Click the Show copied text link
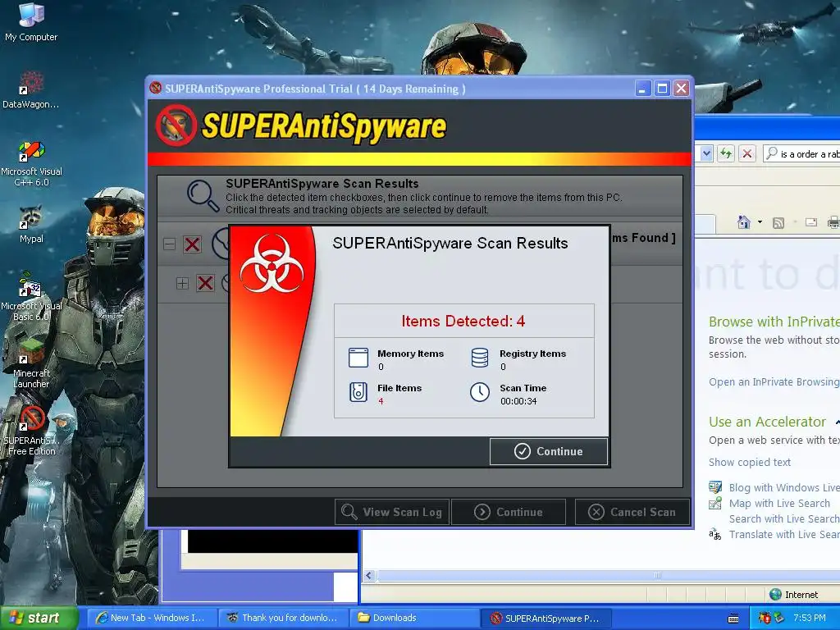840x630 pixels. point(750,463)
